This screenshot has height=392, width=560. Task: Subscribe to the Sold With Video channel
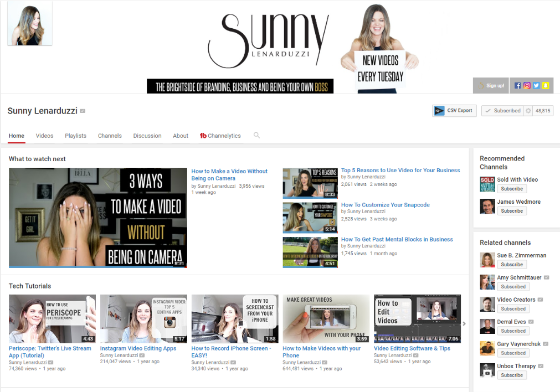(511, 188)
